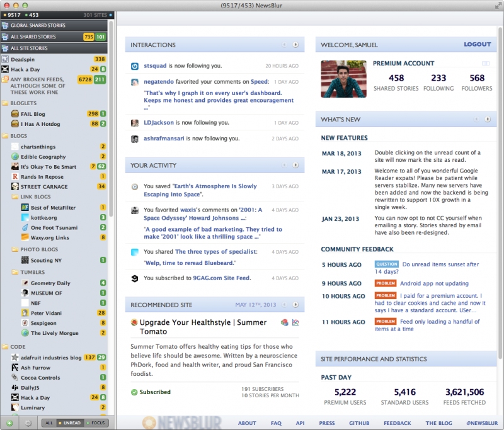
Task: Open the API footer link
Action: tap(301, 423)
